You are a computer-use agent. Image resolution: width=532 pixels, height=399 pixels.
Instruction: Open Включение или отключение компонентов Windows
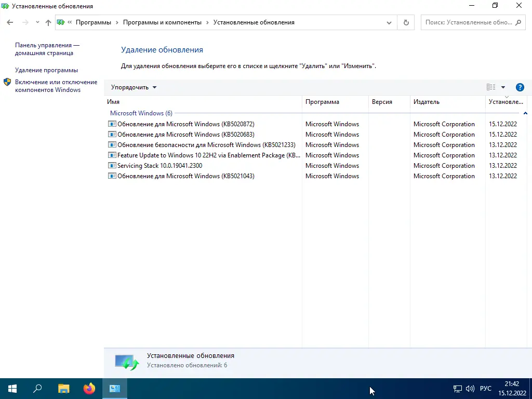[x=56, y=86]
